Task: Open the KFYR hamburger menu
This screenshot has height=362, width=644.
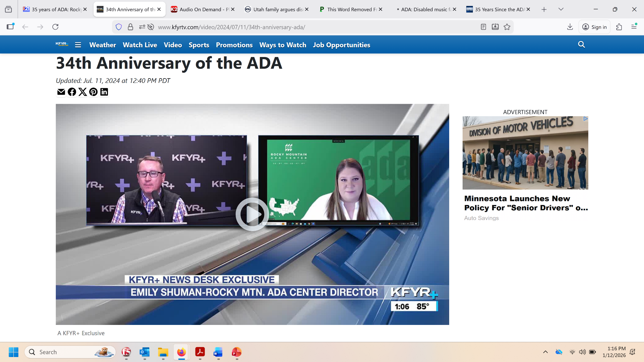Action: (78, 45)
